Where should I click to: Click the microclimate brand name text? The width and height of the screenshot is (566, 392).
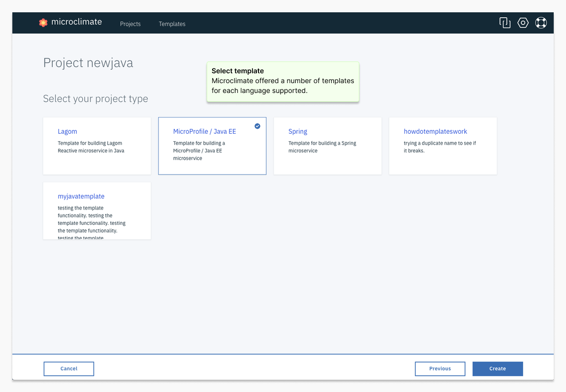click(x=76, y=22)
